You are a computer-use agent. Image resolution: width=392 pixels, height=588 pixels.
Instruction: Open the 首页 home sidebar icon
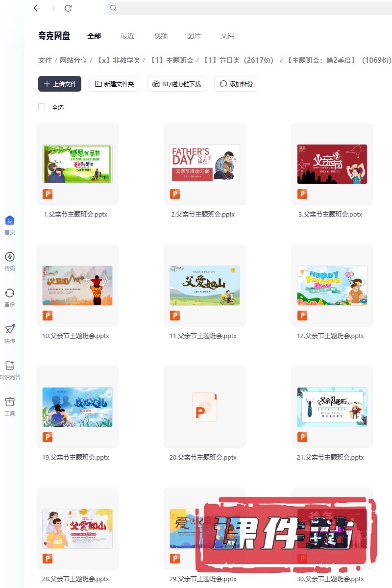(10, 220)
